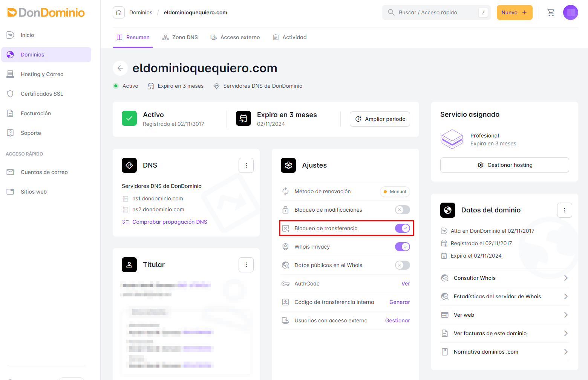The width and height of the screenshot is (588, 380).
Task: Click the AuthCode key icon
Action: click(x=286, y=284)
